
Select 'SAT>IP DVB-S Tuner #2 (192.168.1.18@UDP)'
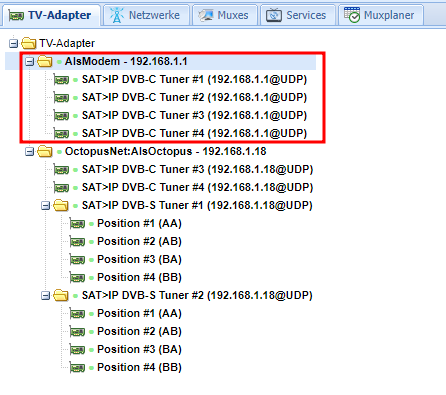click(197, 296)
